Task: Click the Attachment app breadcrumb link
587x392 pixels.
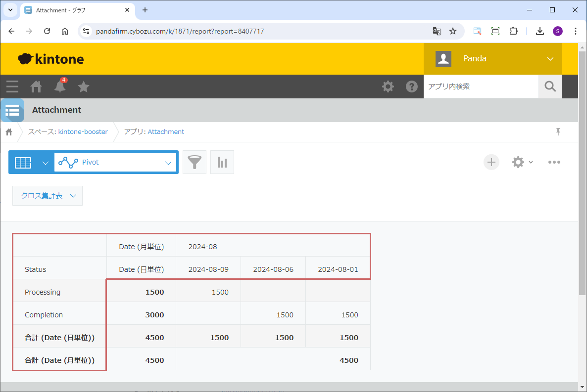Action: [x=166, y=131]
